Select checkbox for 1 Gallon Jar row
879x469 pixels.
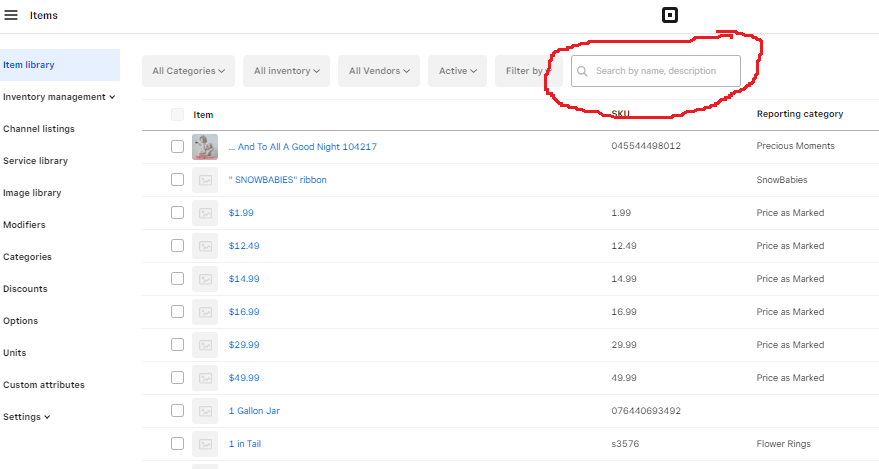point(177,411)
